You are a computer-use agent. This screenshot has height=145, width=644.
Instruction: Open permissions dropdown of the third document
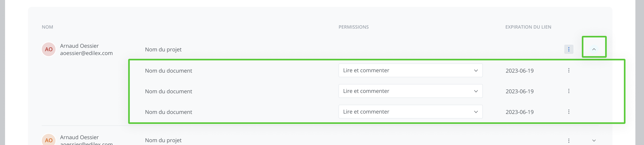point(410,112)
